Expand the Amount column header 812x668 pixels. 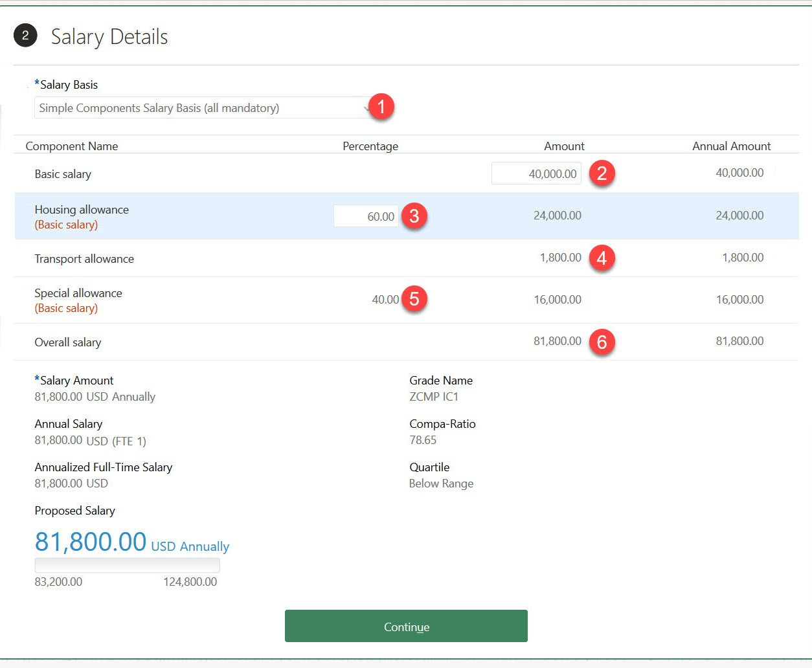point(564,146)
